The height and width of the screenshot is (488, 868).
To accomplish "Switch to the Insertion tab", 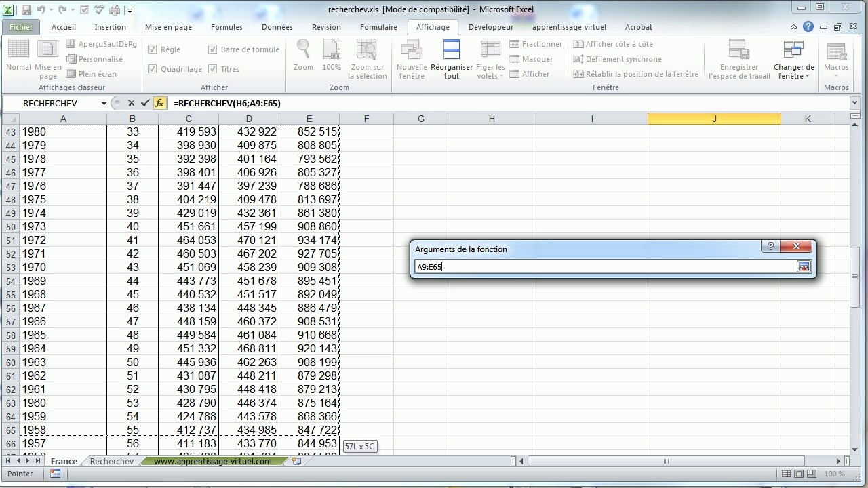I will [110, 27].
